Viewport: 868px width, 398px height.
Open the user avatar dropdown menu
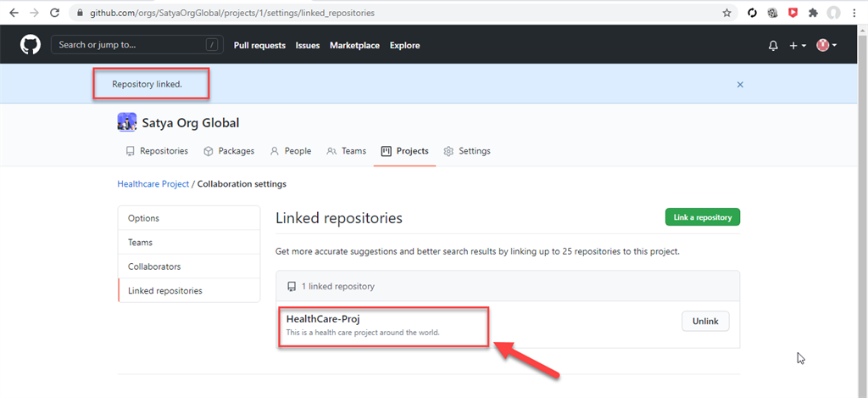point(826,46)
